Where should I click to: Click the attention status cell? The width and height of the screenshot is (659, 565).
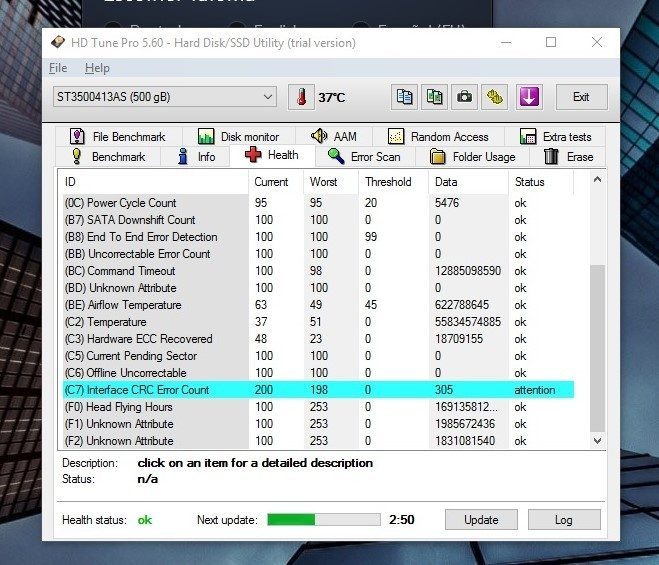click(535, 390)
